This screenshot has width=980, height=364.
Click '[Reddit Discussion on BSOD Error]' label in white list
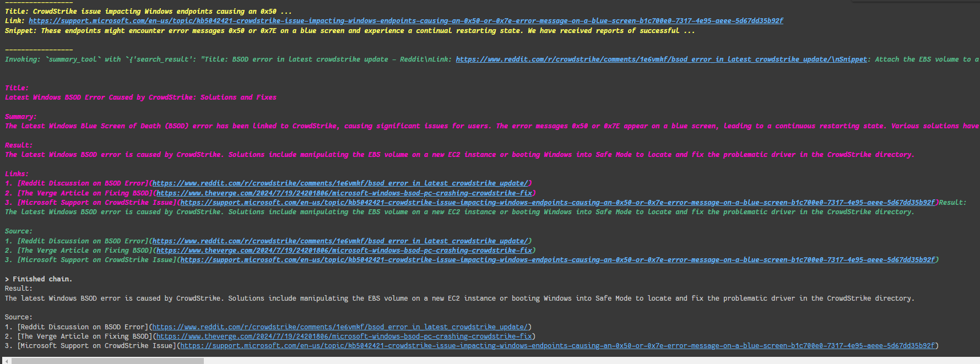point(83,327)
